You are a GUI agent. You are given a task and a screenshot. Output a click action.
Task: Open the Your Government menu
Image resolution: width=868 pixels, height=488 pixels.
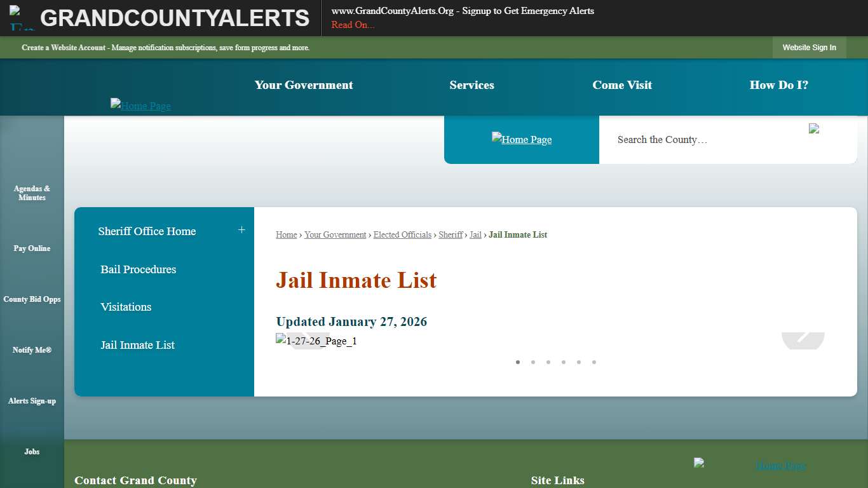(303, 85)
